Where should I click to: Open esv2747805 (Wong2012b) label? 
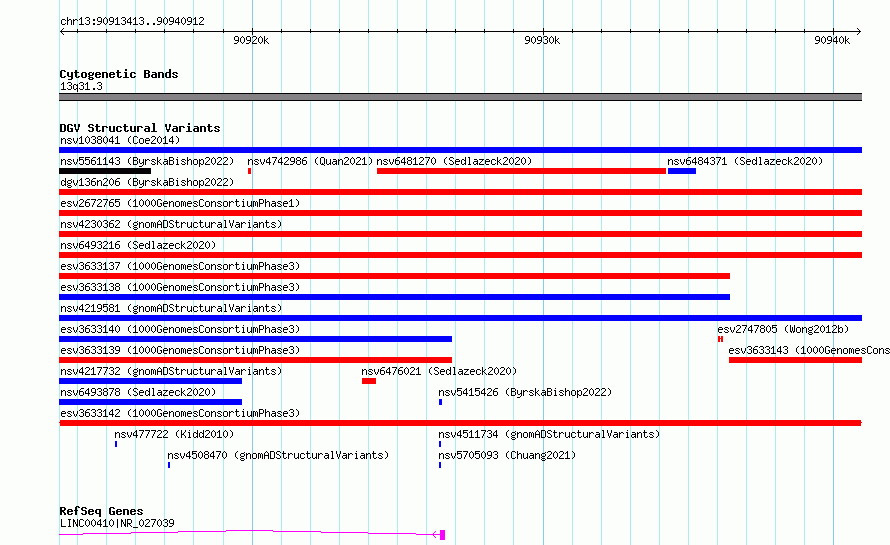(783, 329)
